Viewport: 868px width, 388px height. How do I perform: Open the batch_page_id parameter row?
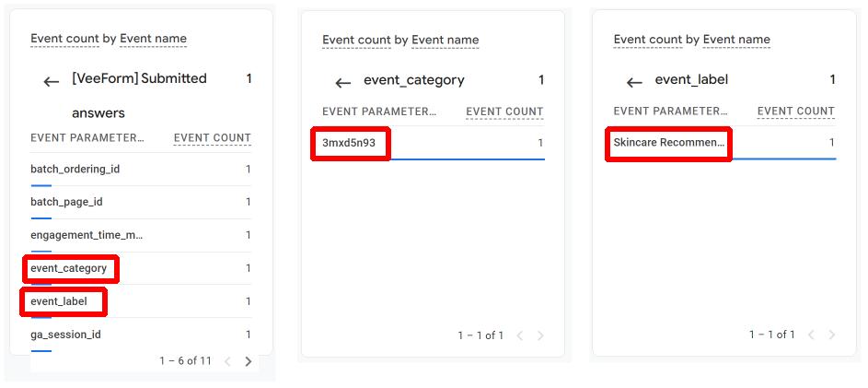141,203
